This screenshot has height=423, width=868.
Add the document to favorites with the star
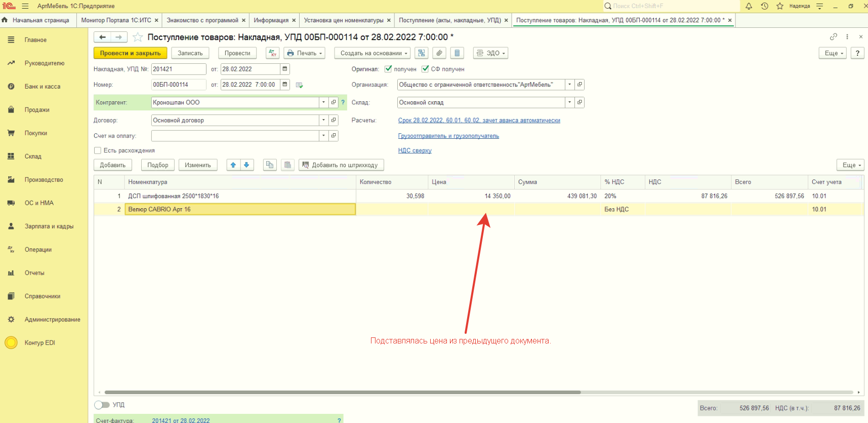(x=137, y=37)
